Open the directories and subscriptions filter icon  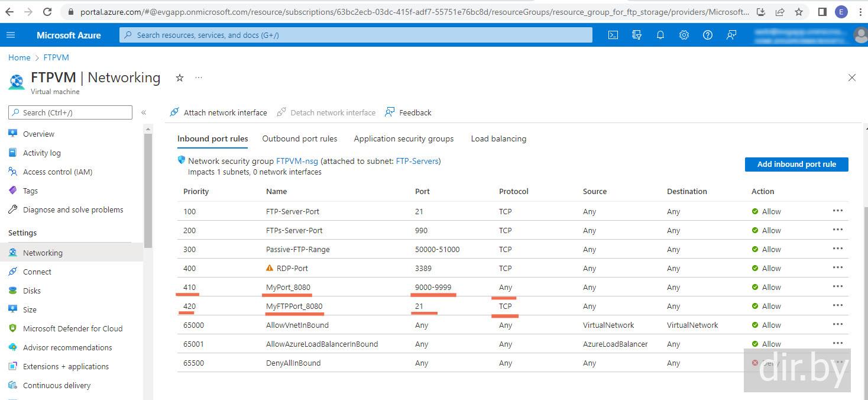637,35
